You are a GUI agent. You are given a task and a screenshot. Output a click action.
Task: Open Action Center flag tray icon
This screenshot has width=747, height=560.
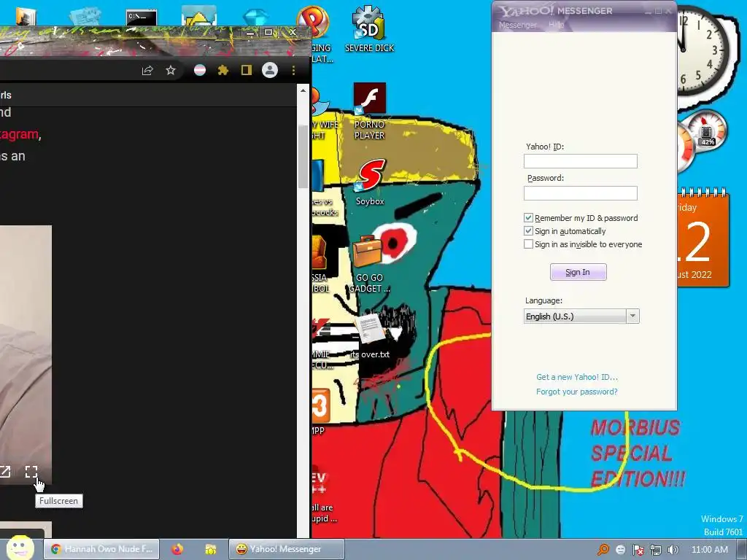pyautogui.click(x=638, y=550)
